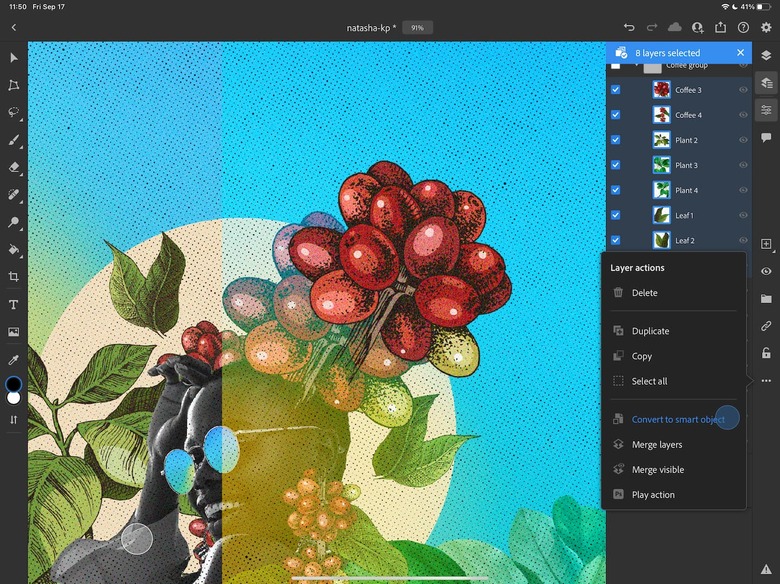Open the 91% zoom level dropdown

tap(417, 28)
